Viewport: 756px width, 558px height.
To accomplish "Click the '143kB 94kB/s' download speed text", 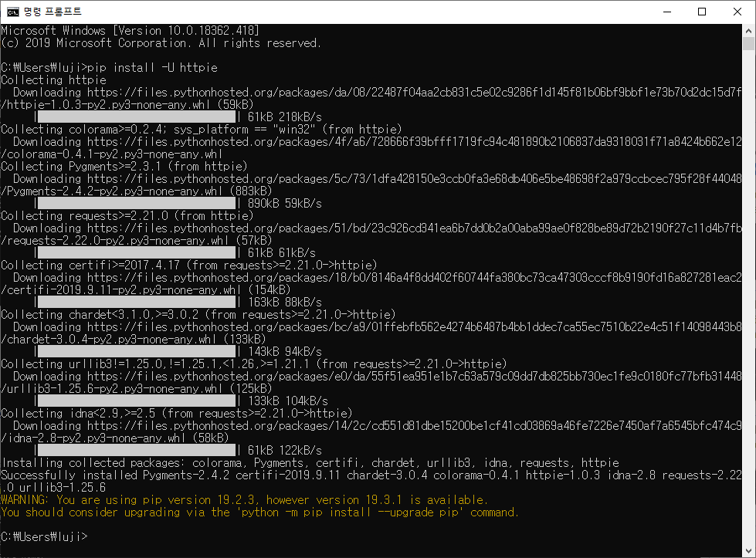I will (285, 351).
